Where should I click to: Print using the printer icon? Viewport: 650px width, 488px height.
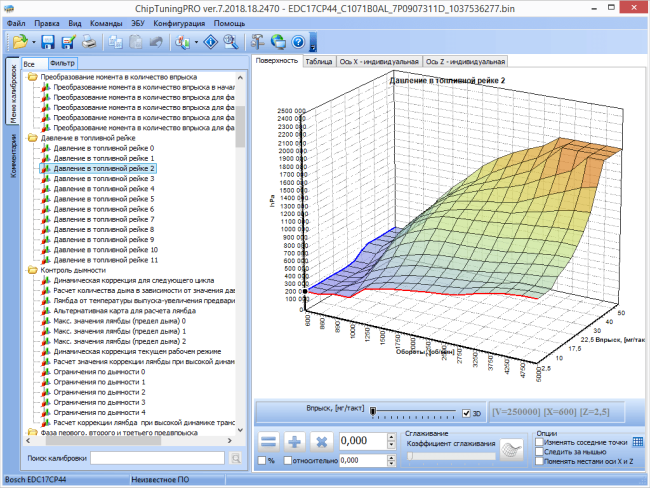pyautogui.click(x=89, y=42)
